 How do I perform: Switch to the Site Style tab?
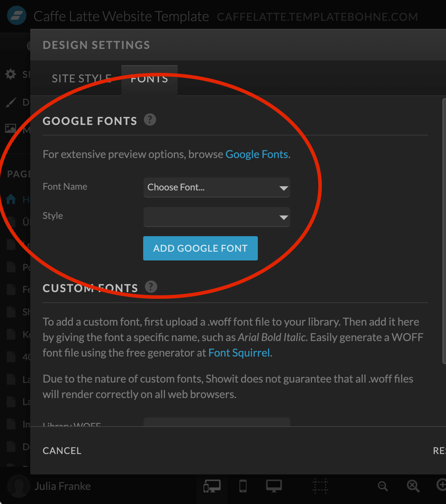coord(82,78)
